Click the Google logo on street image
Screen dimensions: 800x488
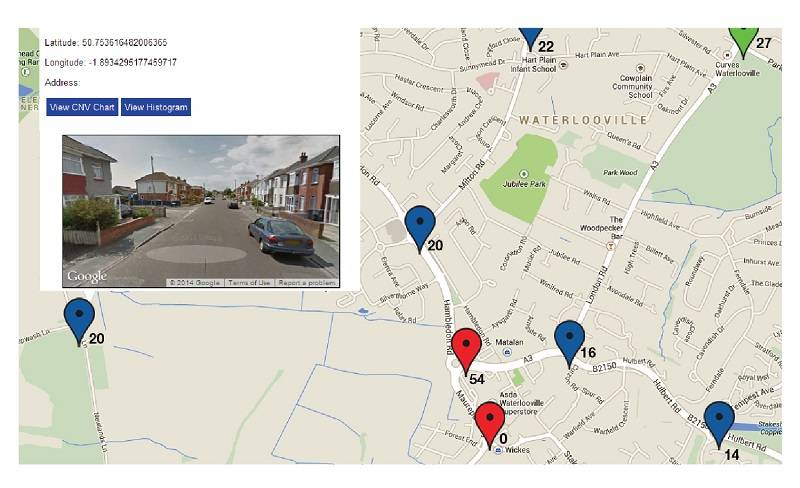(87, 277)
